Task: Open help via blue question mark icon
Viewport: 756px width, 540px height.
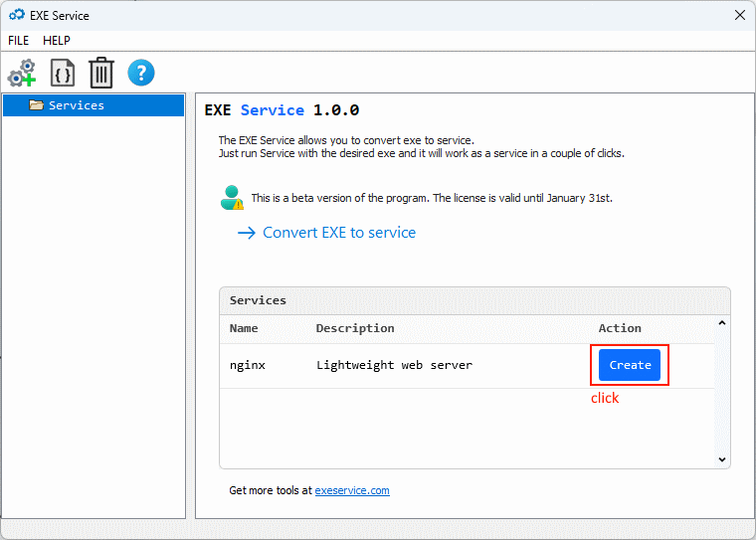Action: (141, 73)
